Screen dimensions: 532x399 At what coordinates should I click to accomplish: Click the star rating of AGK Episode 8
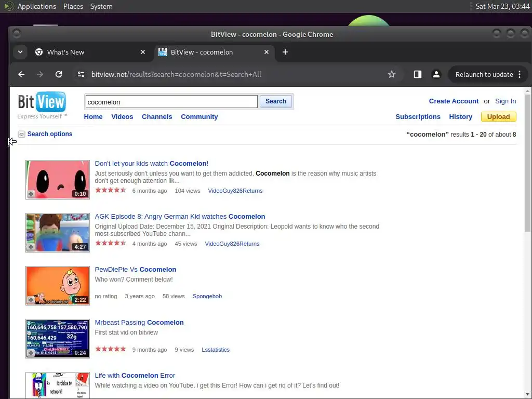(x=111, y=243)
